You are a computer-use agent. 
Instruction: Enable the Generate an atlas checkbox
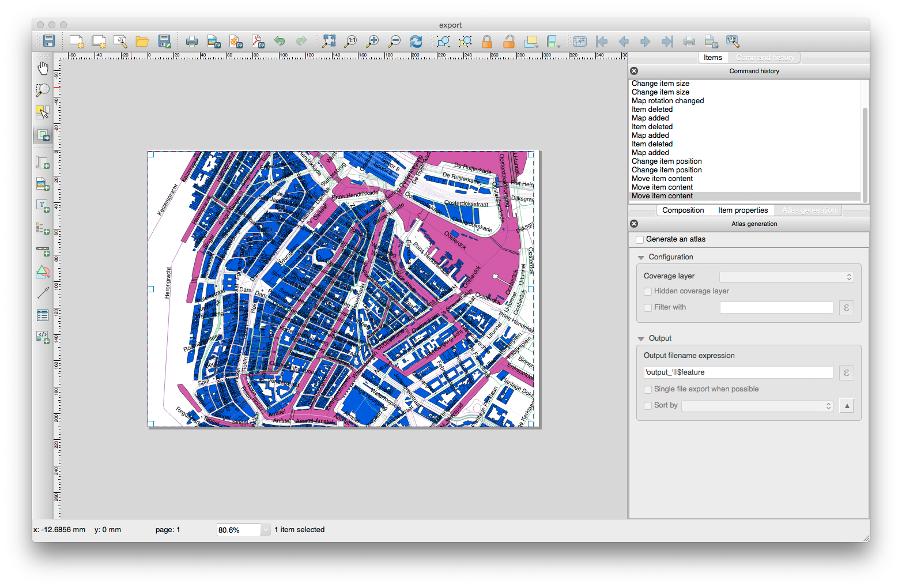[x=640, y=239]
